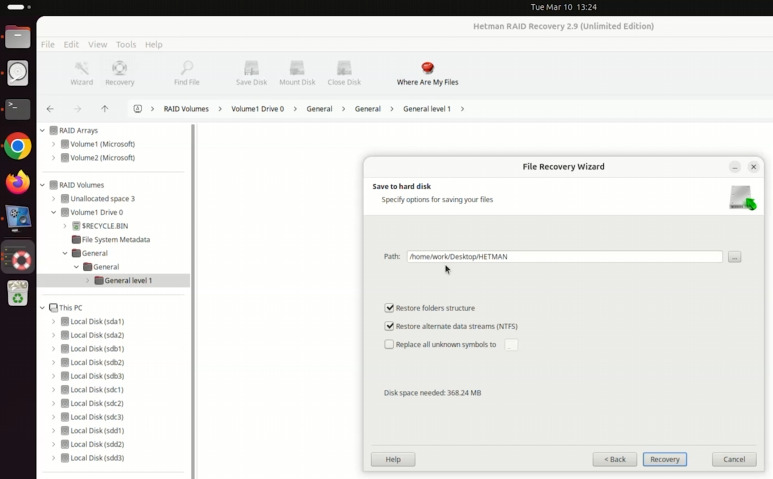Click General level 1 breadcrumb
Screen dimensions: 773x479
[x=426, y=109]
